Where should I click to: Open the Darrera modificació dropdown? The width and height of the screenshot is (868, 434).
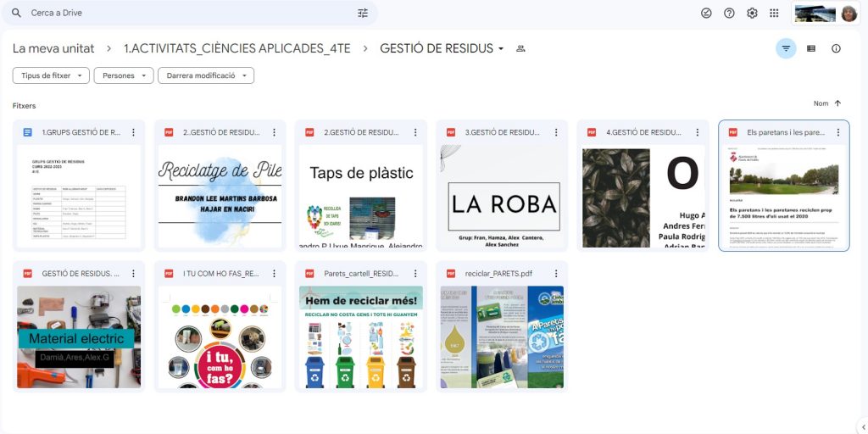click(206, 75)
